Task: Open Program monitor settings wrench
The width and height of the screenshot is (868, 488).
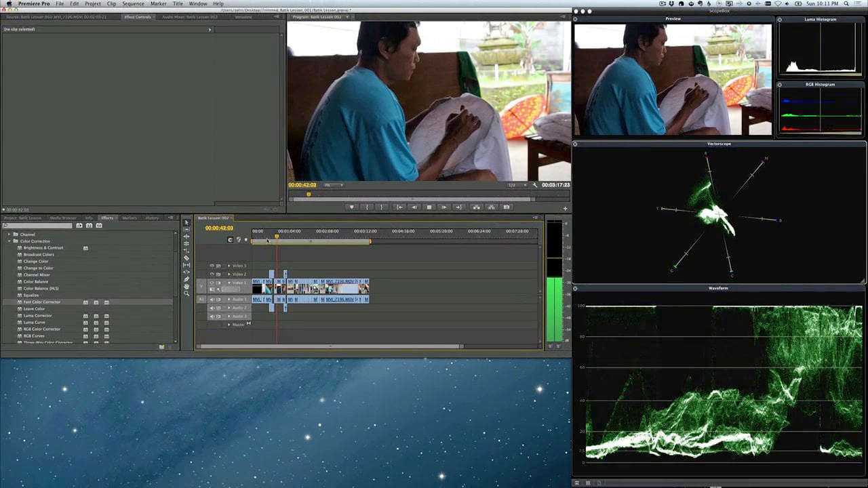Action: coord(534,185)
